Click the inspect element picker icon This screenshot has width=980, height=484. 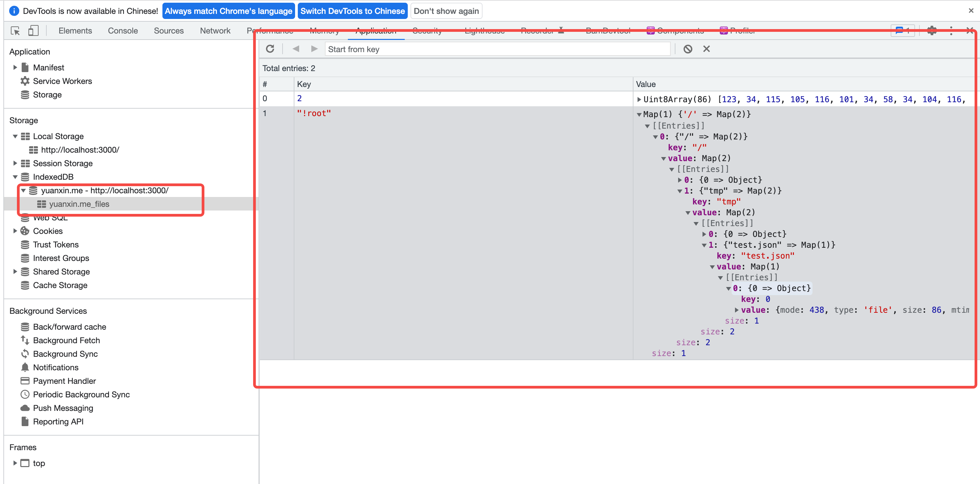click(x=15, y=30)
